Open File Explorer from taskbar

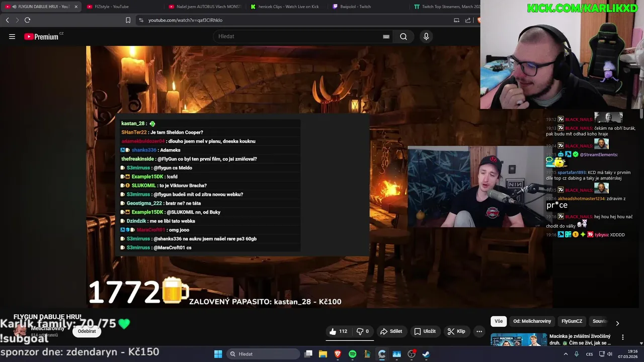coord(323,354)
